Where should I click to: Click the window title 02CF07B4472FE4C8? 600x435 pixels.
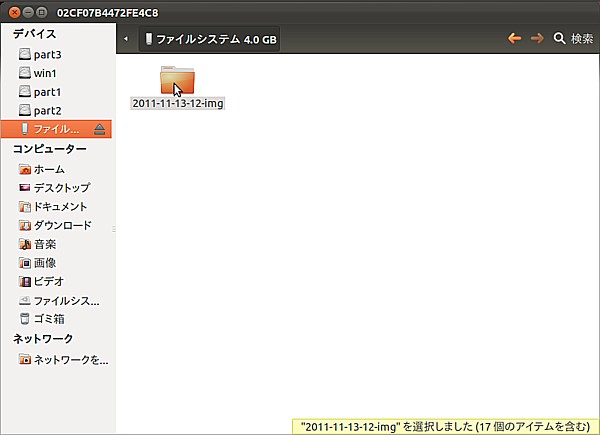[x=107, y=13]
